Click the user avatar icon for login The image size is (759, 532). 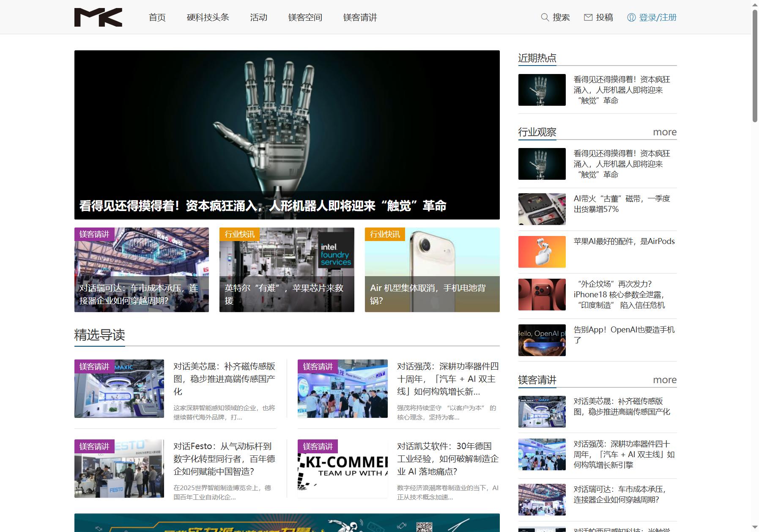click(x=631, y=17)
